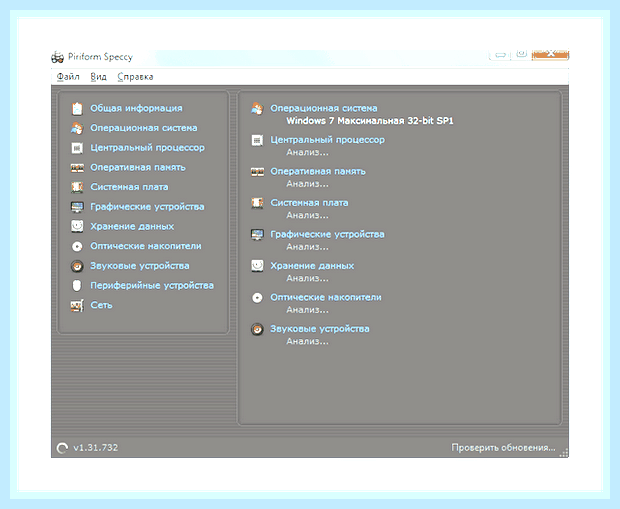This screenshot has width=620, height=509.
Task: Click the Хранение данных icon in summary panel
Action: click(257, 266)
